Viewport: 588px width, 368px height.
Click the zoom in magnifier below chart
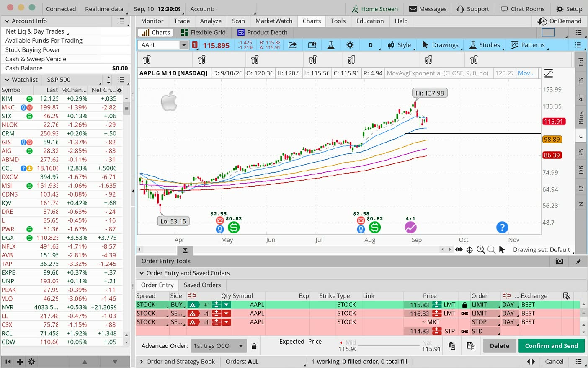481,250
